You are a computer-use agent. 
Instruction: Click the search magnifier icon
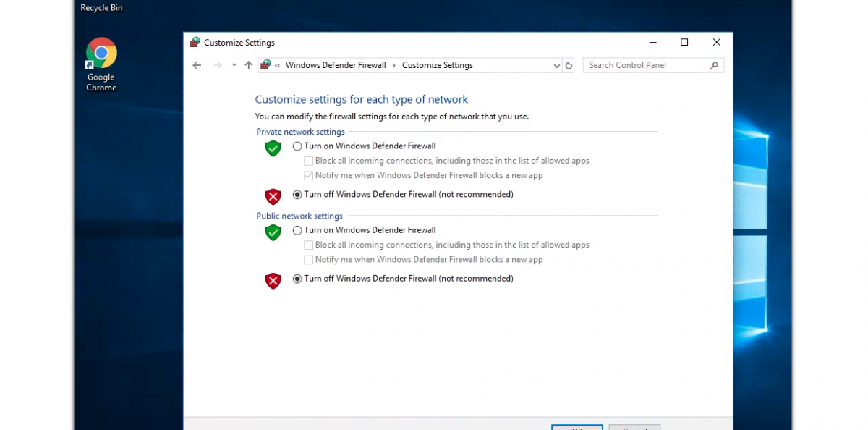[714, 65]
